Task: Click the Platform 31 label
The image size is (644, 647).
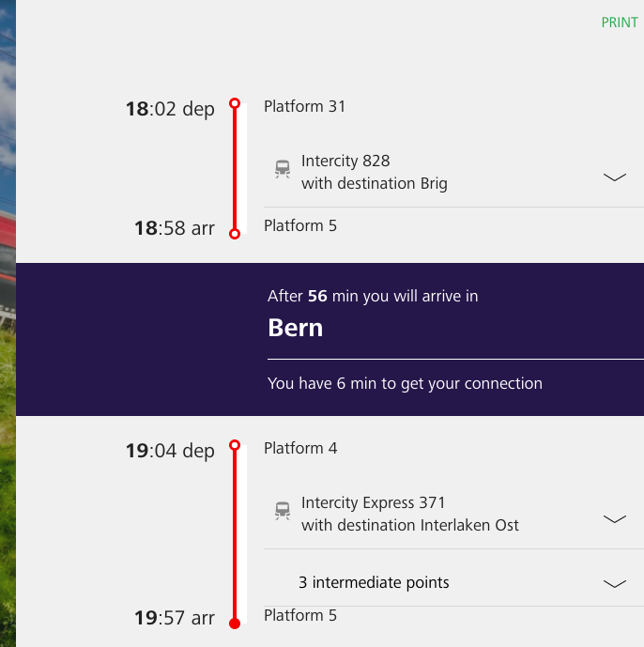Action: tap(305, 107)
